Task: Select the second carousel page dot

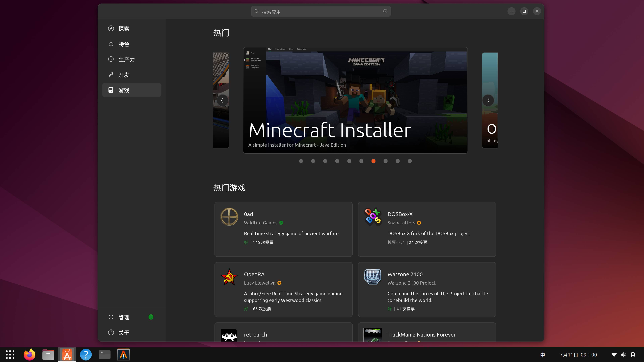Action: pyautogui.click(x=313, y=161)
